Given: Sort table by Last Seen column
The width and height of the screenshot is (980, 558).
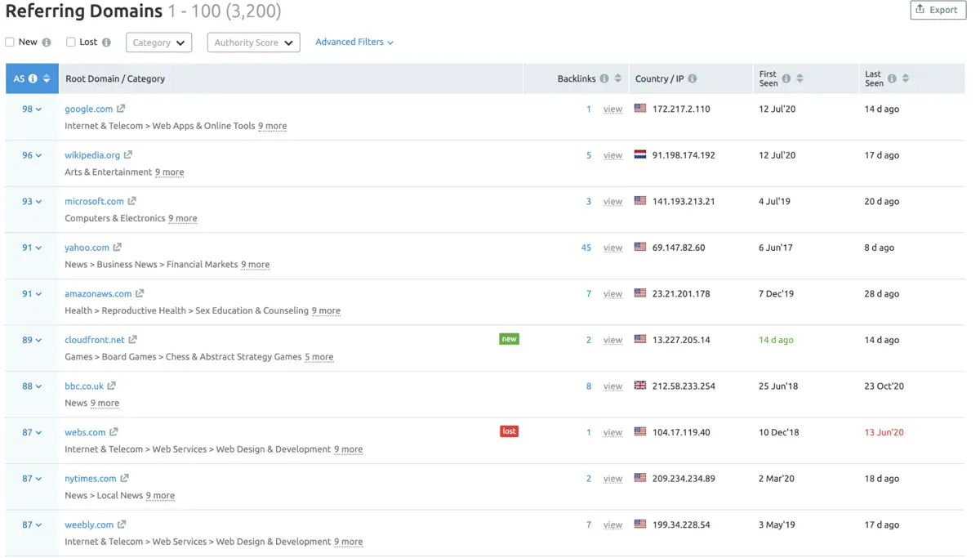Looking at the screenshot, I should click(905, 78).
